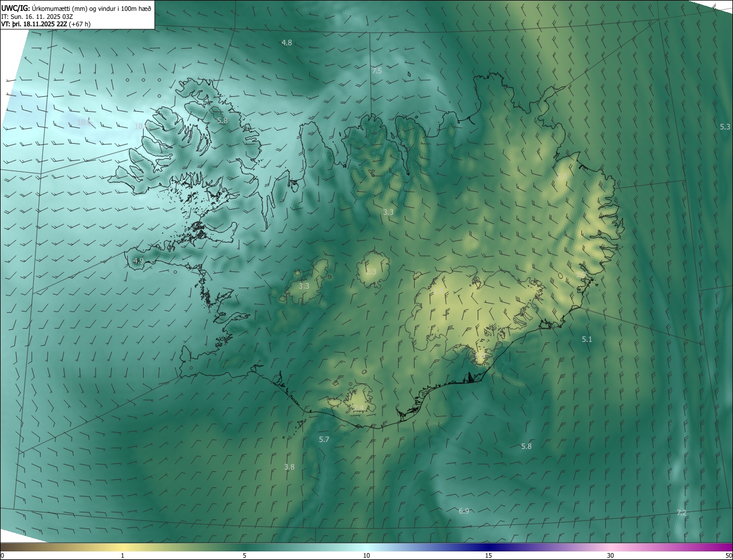This screenshot has width=733, height=560.
Task: Click the title "Úrkomumætti (mm) og vindur i 100m hæð"
Action: [x=91, y=7]
